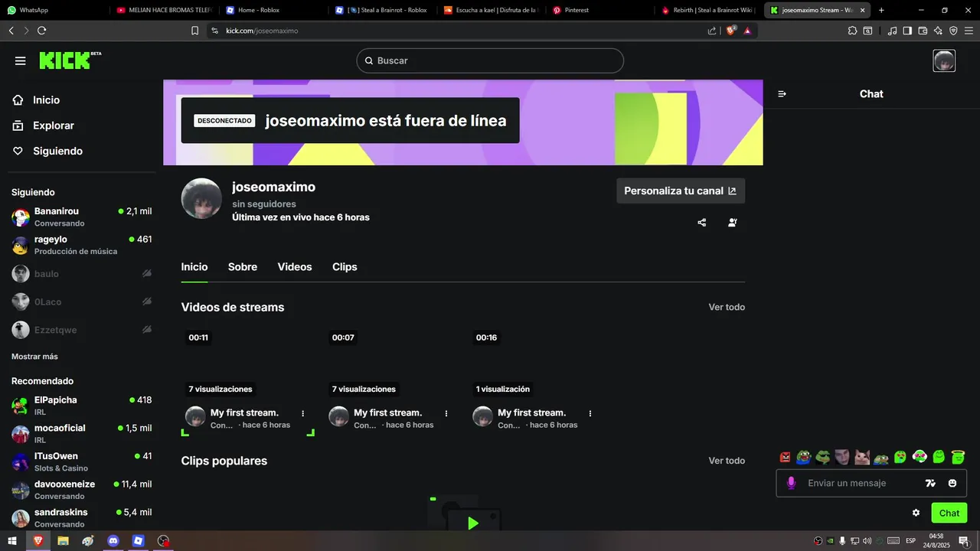The width and height of the screenshot is (980, 551).
Task: Open Discord from the taskbar
Action: (x=113, y=541)
